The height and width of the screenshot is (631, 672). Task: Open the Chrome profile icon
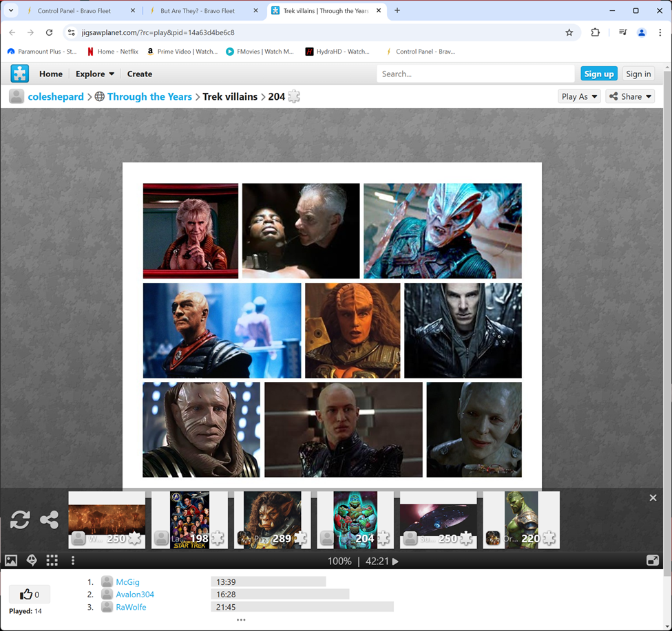(x=642, y=32)
